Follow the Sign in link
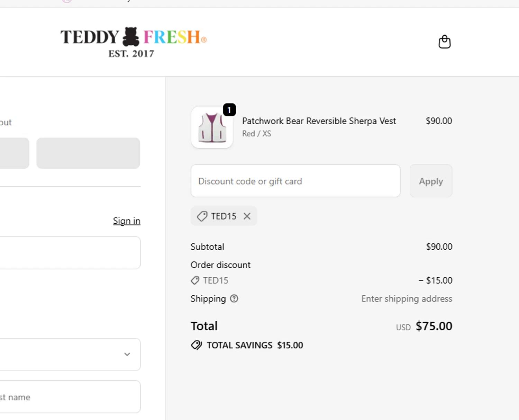The height and width of the screenshot is (420, 519). tap(127, 221)
